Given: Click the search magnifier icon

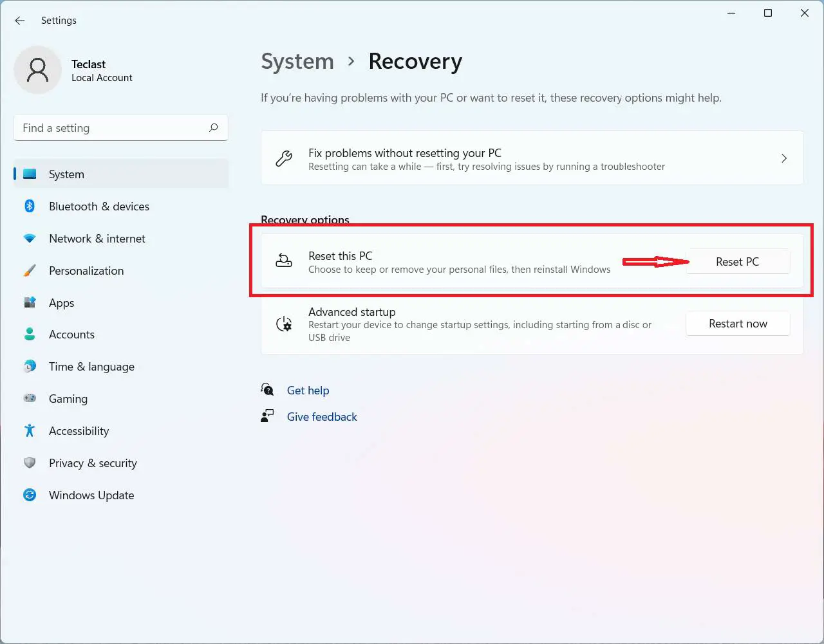Looking at the screenshot, I should [x=214, y=127].
